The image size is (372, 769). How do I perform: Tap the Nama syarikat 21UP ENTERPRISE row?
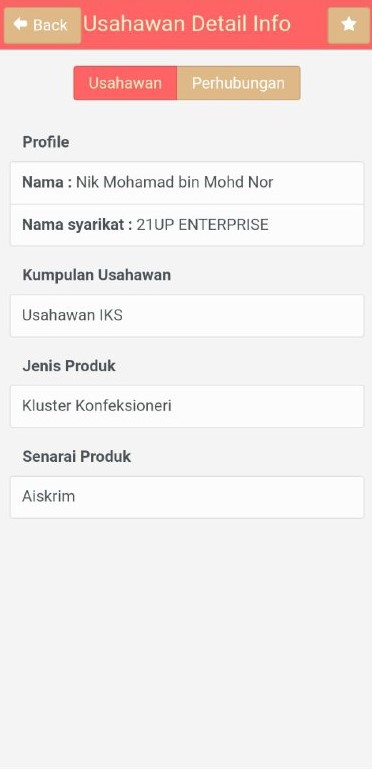[187, 225]
